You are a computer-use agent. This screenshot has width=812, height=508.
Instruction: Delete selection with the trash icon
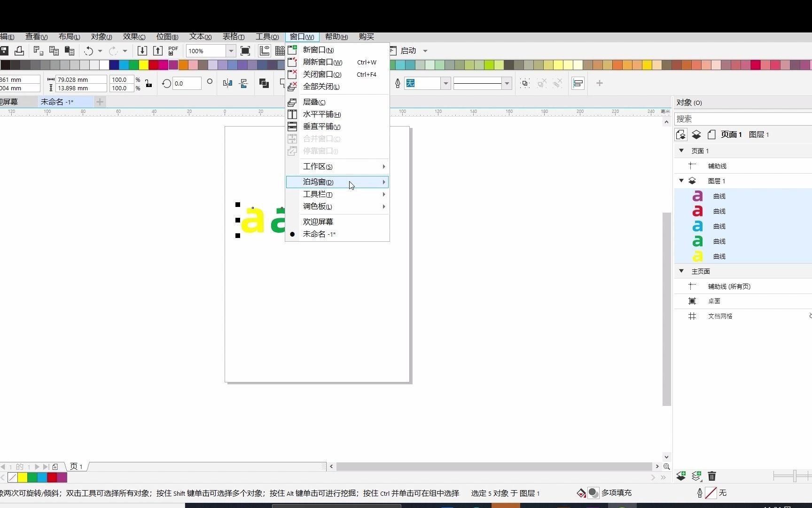[x=712, y=476]
